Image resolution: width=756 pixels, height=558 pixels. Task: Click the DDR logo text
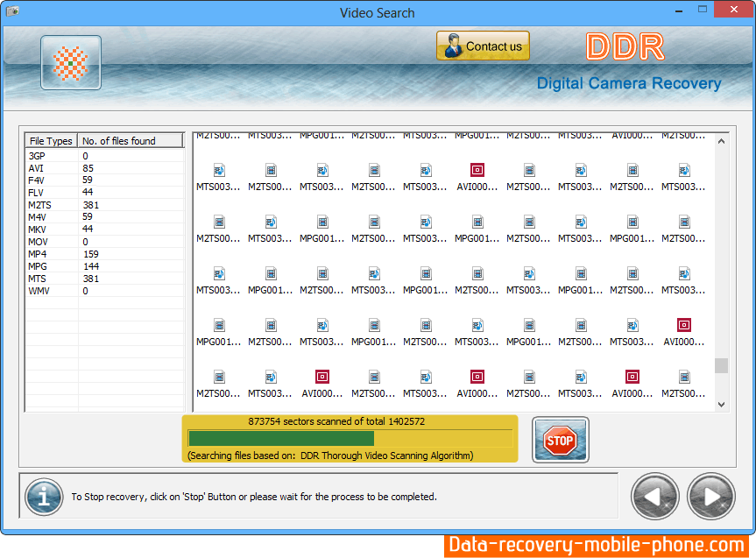point(625,46)
